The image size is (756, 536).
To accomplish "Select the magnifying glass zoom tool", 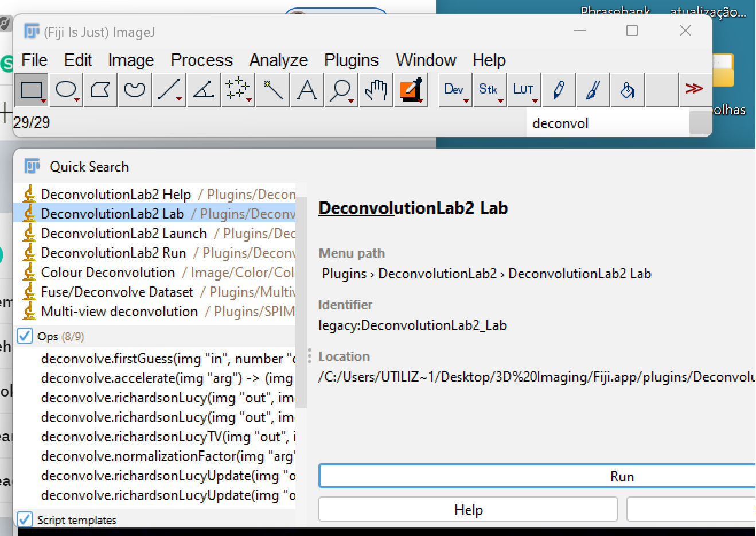I will pyautogui.click(x=340, y=89).
